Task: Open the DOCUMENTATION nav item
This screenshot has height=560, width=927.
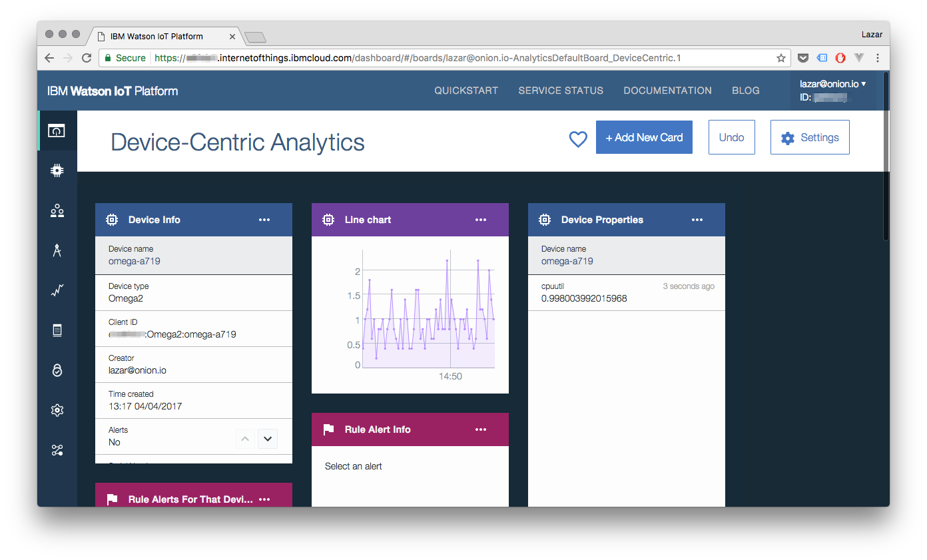Action: tap(667, 91)
